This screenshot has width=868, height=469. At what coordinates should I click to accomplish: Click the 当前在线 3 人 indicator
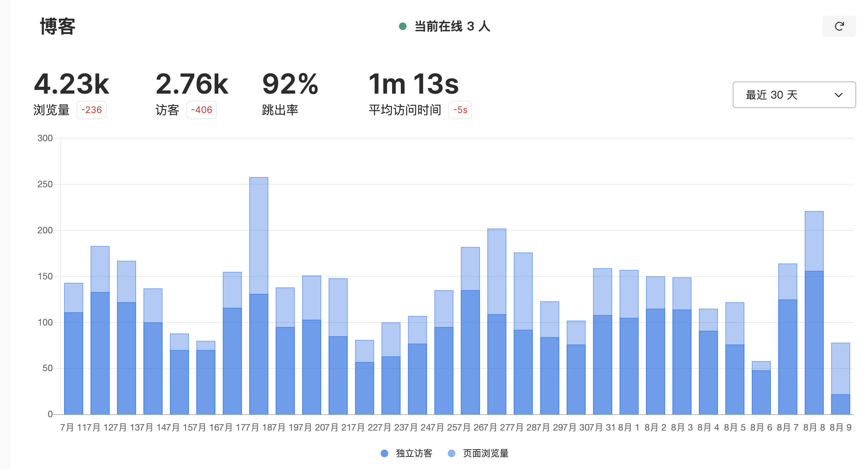point(452,26)
